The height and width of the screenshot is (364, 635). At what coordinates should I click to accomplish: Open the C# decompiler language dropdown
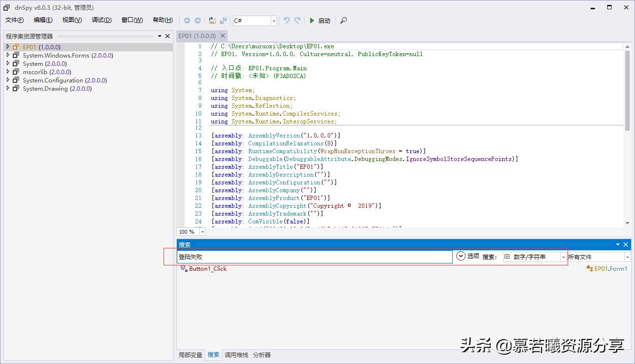click(x=273, y=20)
